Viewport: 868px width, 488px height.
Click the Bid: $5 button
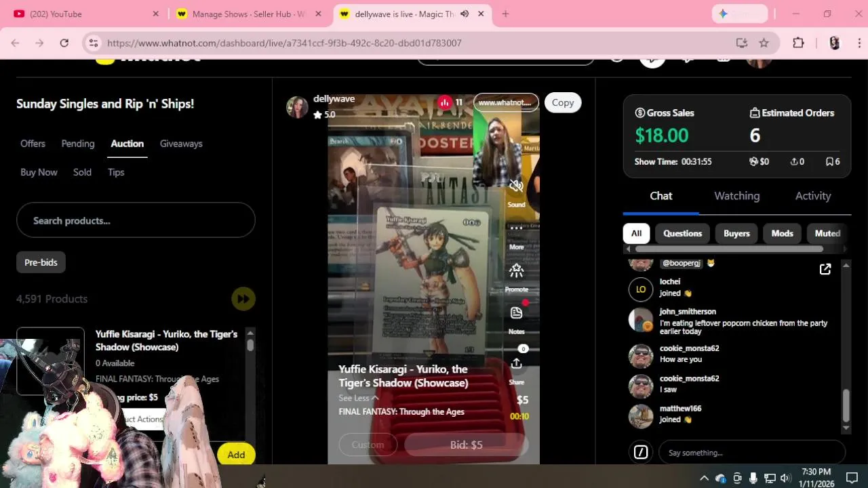466,445
